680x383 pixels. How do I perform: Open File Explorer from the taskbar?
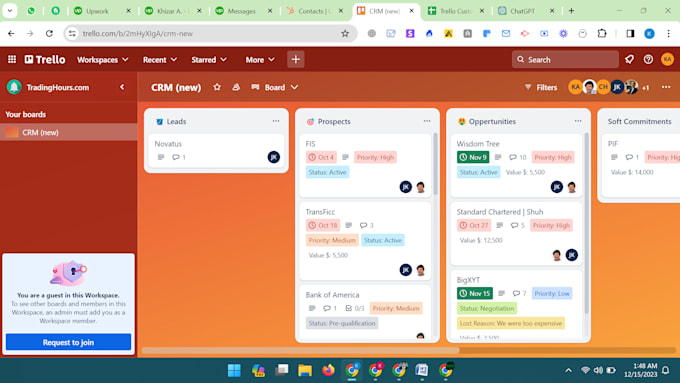pos(305,370)
